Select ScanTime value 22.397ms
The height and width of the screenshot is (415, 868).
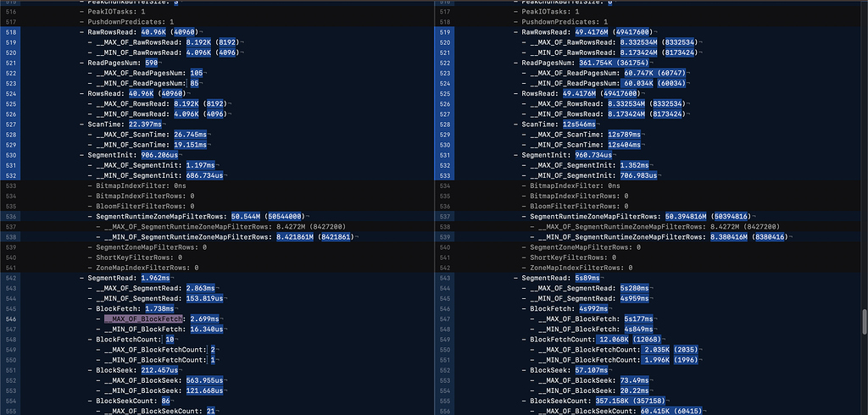pos(145,125)
